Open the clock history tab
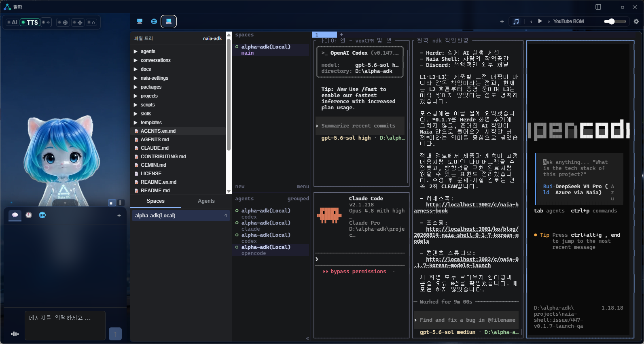 (x=29, y=215)
